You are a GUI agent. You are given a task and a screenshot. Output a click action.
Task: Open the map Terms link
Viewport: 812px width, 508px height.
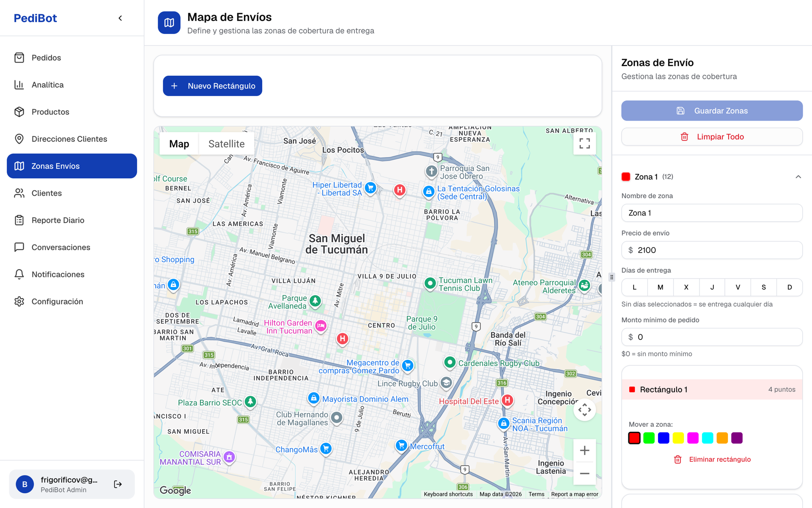pos(536,494)
